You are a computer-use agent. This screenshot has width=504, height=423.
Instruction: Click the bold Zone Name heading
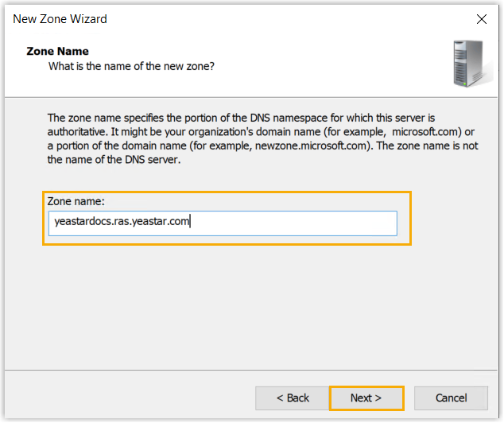[x=57, y=51]
